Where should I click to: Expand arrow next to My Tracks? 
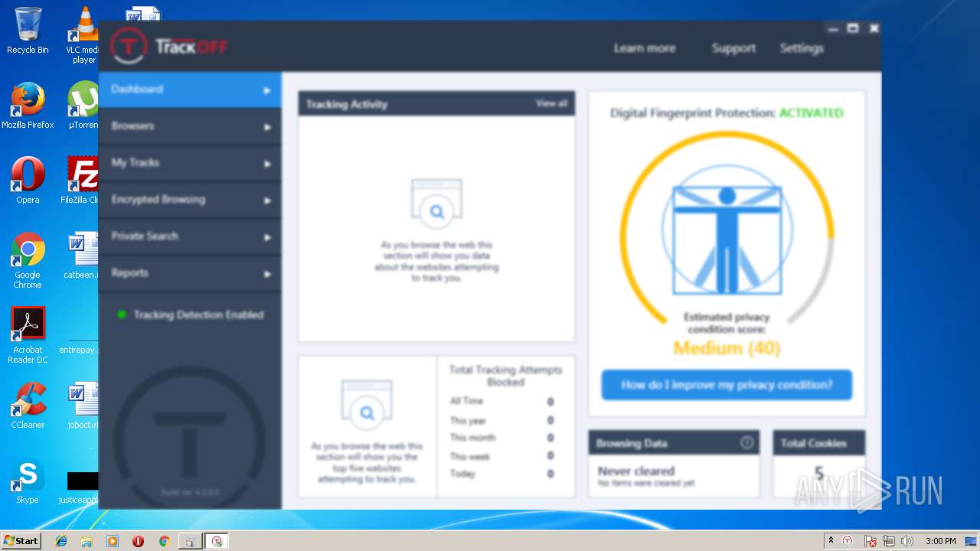click(x=267, y=164)
